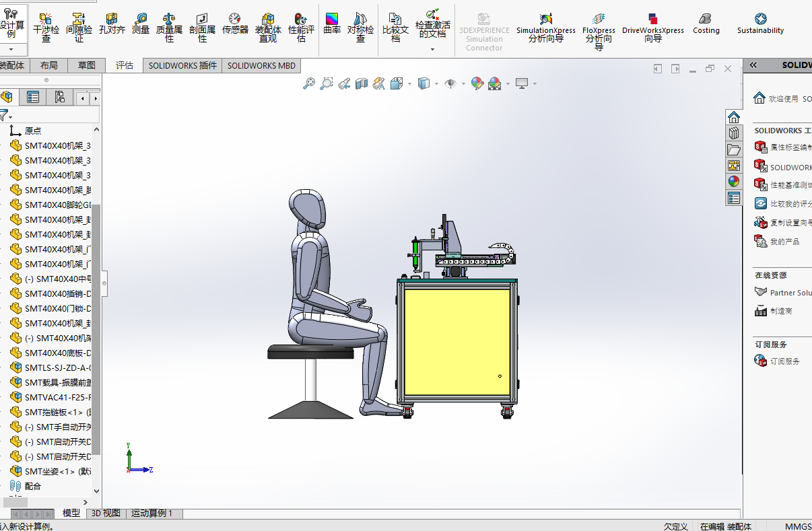Open Section Properties (剖面属性)
Viewport: 812px width, 531px height.
pyautogui.click(x=202, y=28)
